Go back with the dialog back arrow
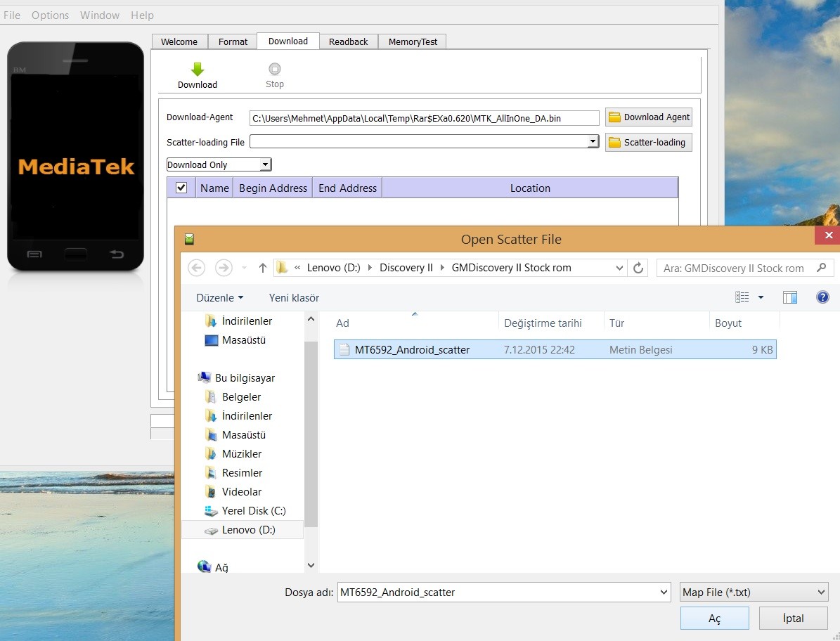This screenshot has width=840, height=641. [x=197, y=268]
